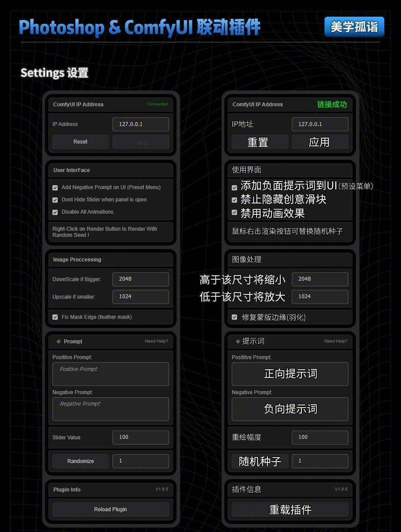Uncheck Disable All Animations
The image size is (401, 532).
point(55,212)
